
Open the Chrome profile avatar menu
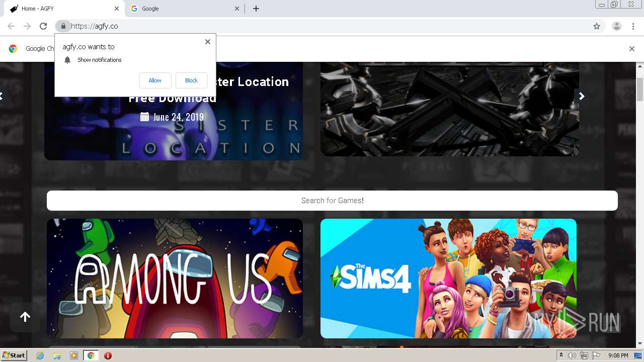pos(616,26)
